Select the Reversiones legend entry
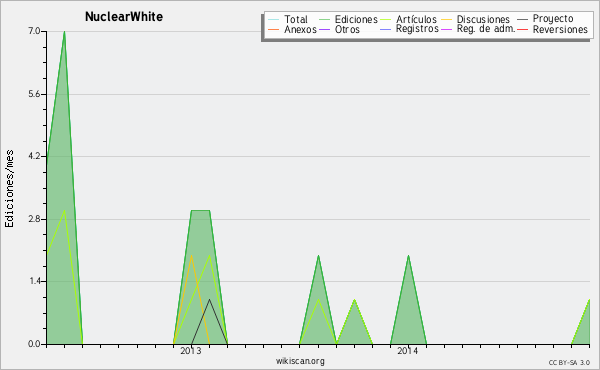 (553, 29)
